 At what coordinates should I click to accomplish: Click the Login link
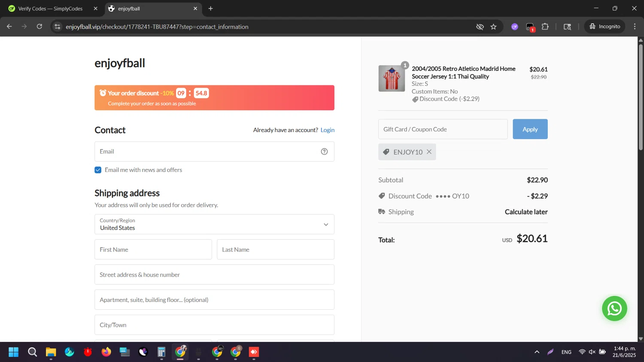coord(328,130)
